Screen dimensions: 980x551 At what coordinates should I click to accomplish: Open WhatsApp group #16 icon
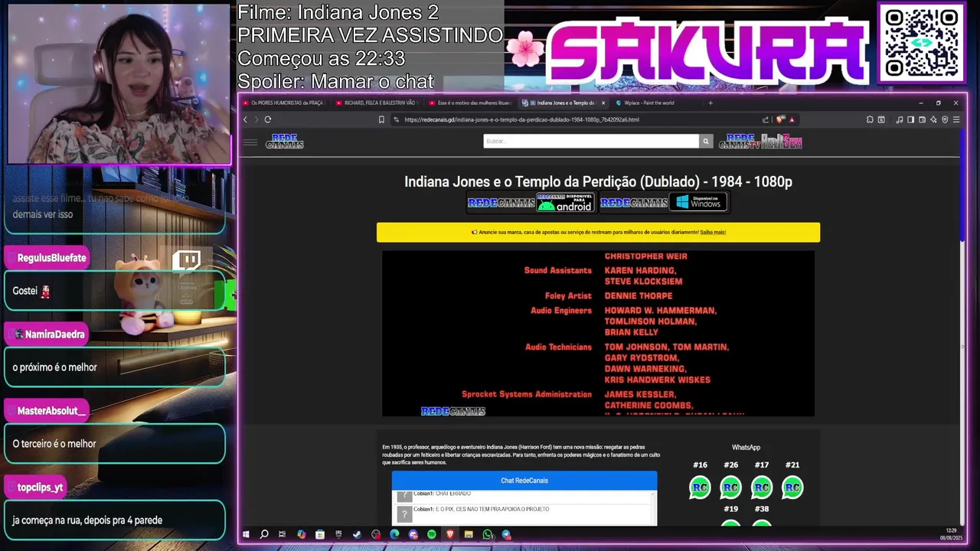click(x=700, y=487)
